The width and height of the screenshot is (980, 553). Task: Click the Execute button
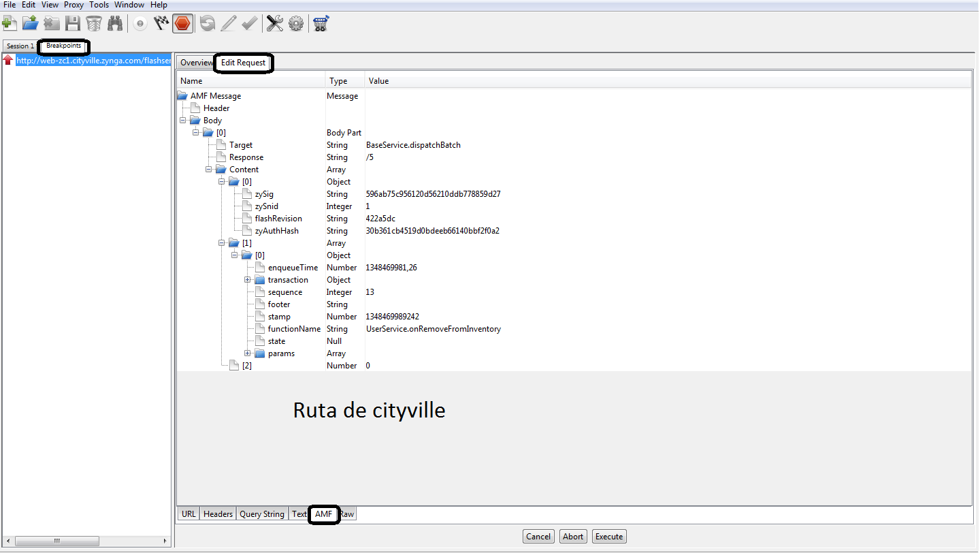pyautogui.click(x=609, y=537)
